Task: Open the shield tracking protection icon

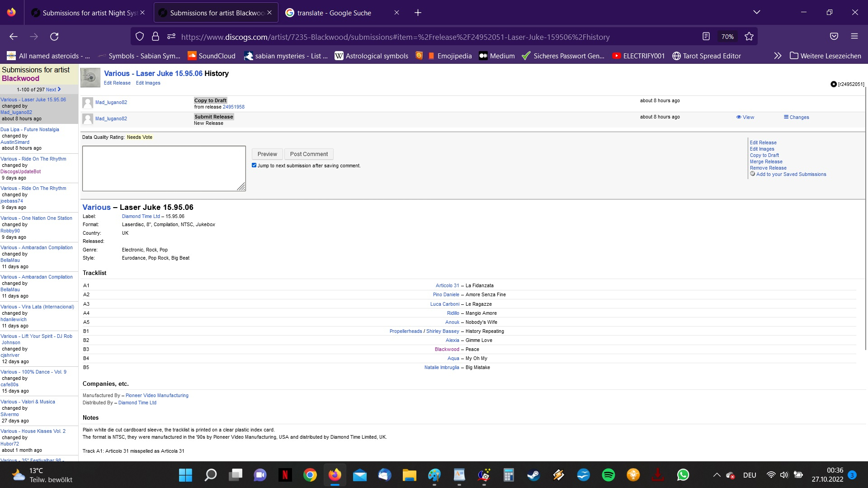Action: (140, 37)
